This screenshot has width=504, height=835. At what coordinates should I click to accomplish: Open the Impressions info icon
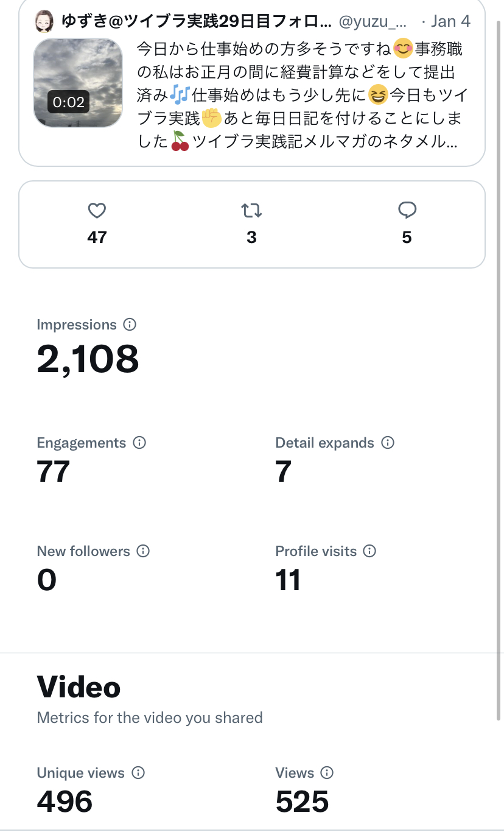tap(130, 325)
